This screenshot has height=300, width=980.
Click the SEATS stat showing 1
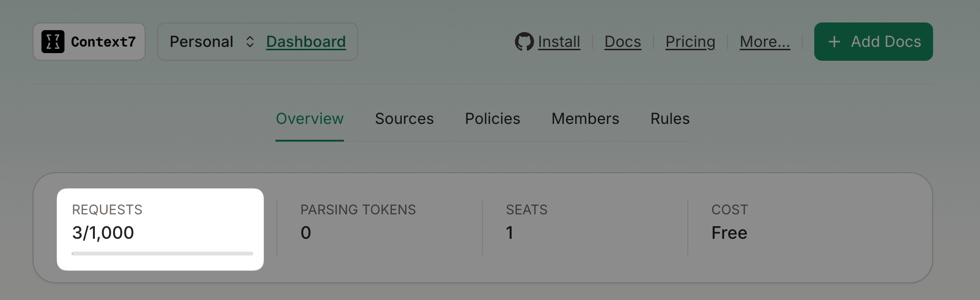(x=527, y=221)
